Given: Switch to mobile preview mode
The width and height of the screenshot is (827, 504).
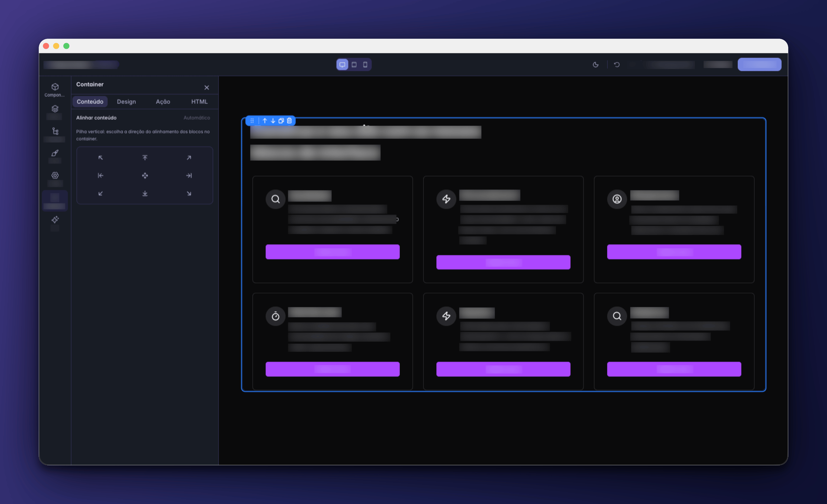Looking at the screenshot, I should tap(365, 64).
